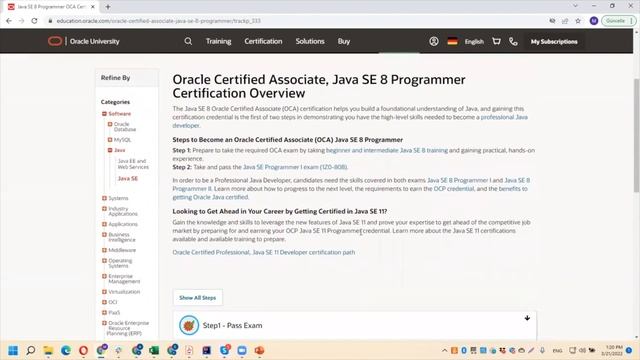Image resolution: width=640 pixels, height=360 pixels.
Task: Click the Bluetooth tray icon
Action: 464,351
